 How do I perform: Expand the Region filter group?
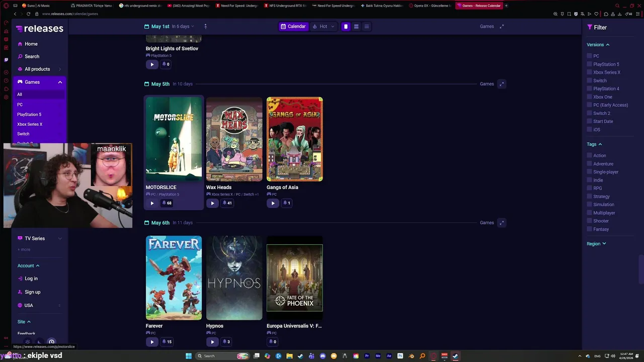click(x=596, y=244)
